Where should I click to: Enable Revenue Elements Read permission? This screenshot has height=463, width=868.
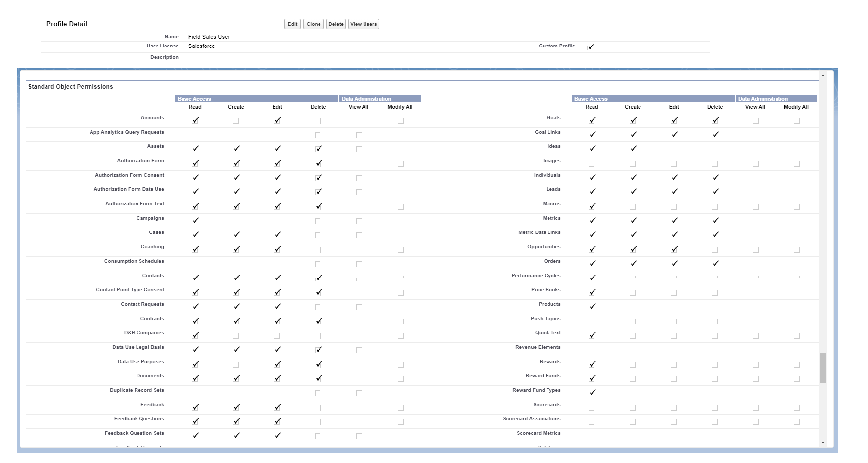(592, 350)
